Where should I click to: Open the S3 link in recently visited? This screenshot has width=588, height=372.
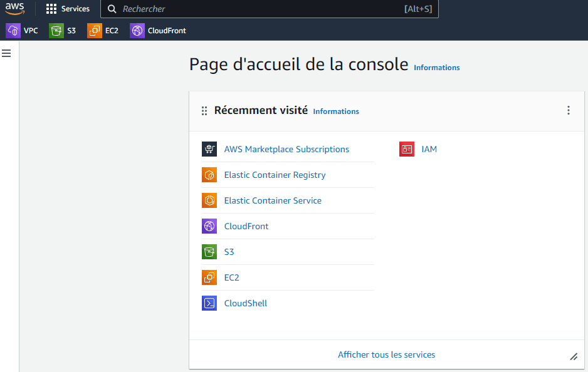tap(229, 252)
